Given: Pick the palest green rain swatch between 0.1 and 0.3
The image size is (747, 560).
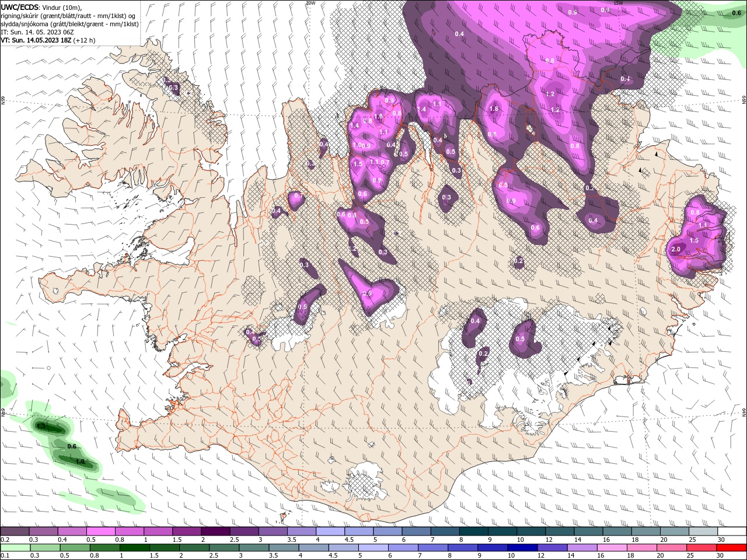Looking at the screenshot, I should pyautogui.click(x=15, y=548).
